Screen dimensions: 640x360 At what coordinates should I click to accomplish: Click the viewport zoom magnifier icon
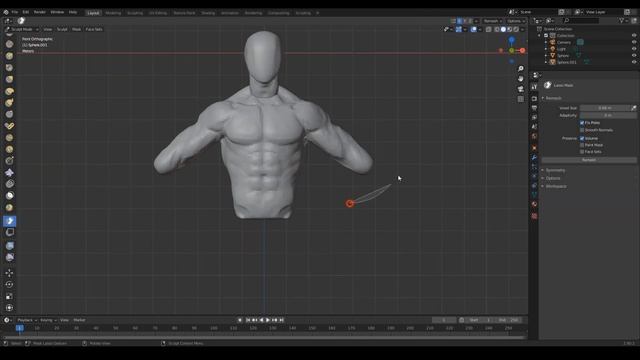point(520,69)
